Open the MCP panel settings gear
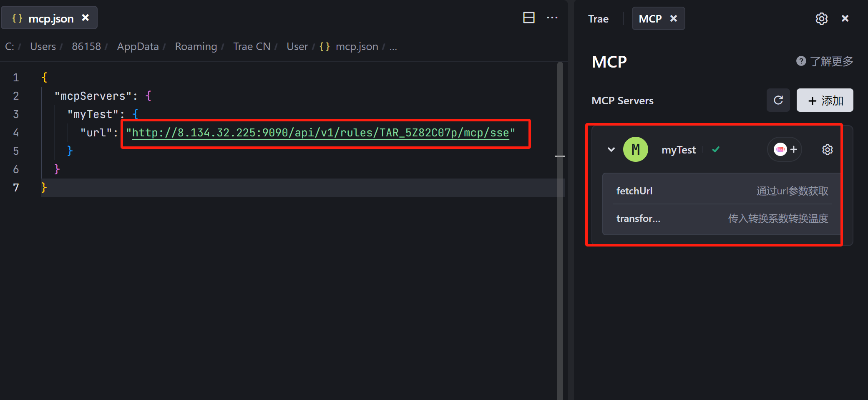This screenshot has height=400, width=868. click(x=821, y=19)
